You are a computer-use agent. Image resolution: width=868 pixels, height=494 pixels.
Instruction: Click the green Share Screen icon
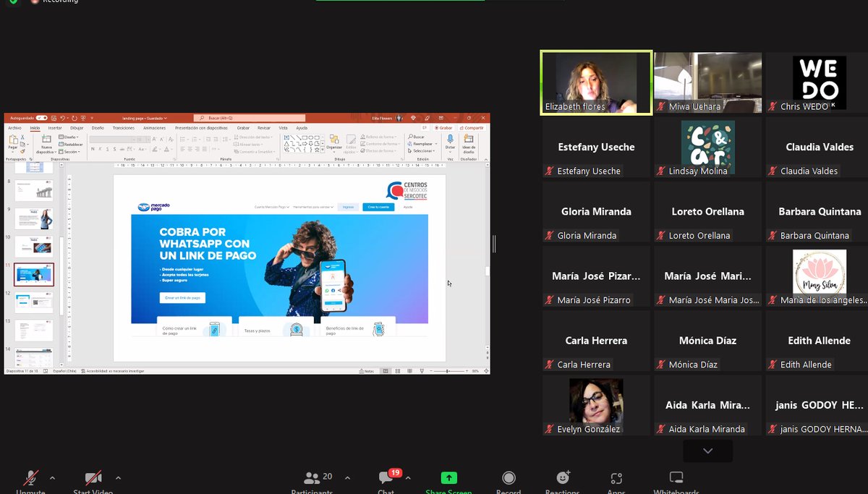tap(449, 478)
